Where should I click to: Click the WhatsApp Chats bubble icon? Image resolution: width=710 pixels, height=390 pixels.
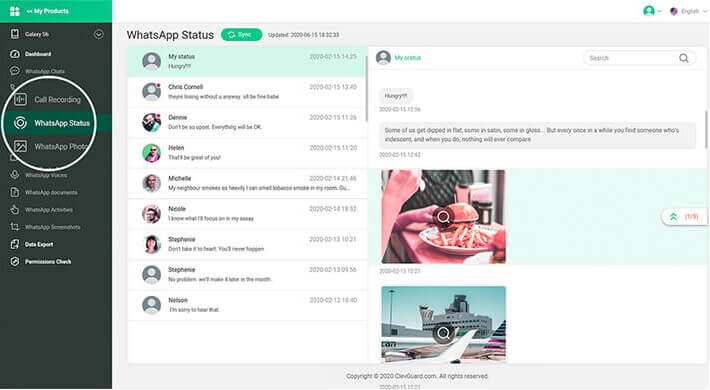tap(15, 71)
